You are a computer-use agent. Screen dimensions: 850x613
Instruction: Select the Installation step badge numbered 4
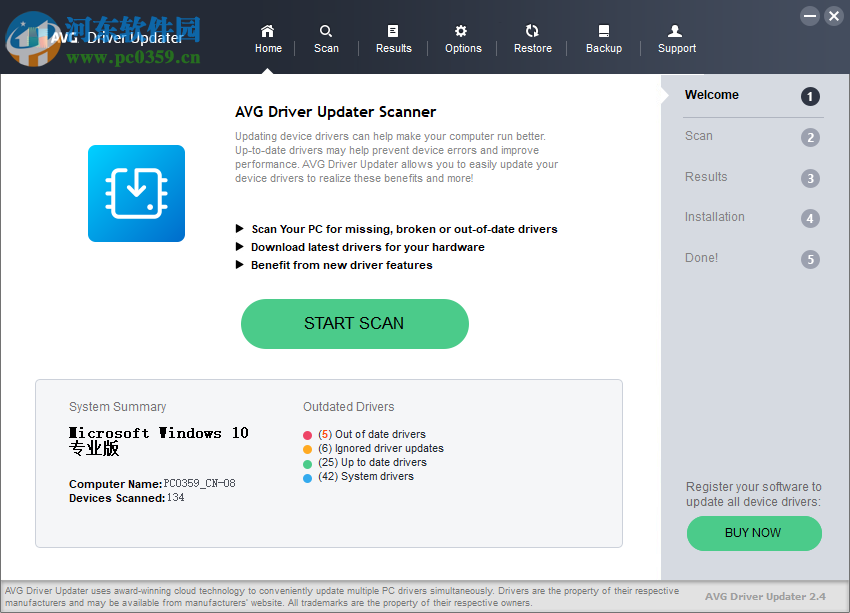click(x=714, y=217)
